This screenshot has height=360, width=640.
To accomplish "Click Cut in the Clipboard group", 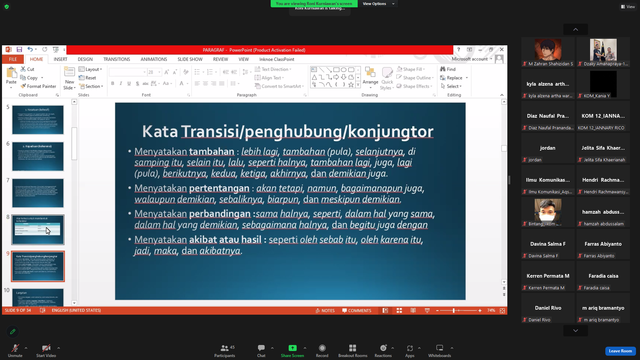I will click(x=28, y=69).
